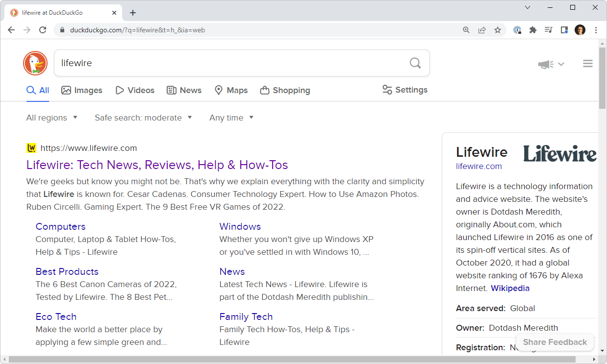This screenshot has width=607, height=364.
Task: Open the 1Password extension icon
Action: 517,30
